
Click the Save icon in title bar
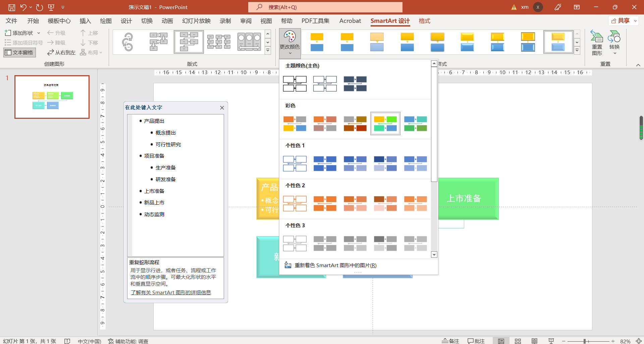click(x=12, y=7)
